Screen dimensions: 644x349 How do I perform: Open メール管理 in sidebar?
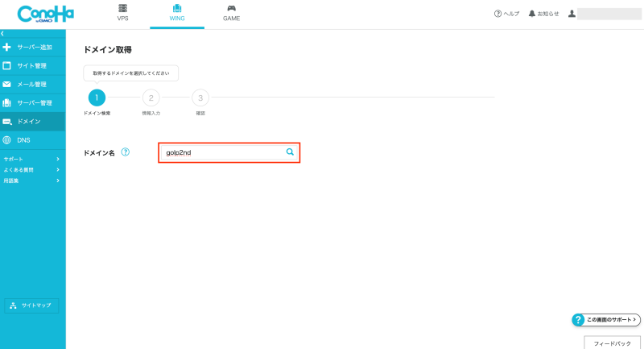click(32, 85)
